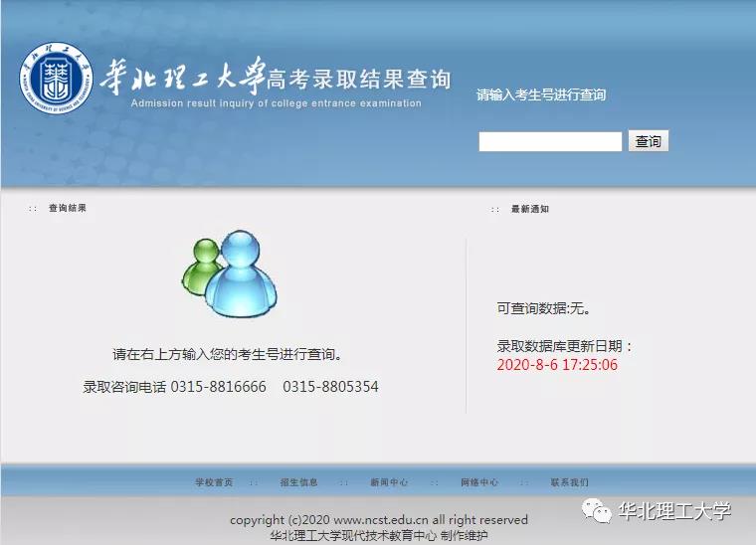Screen dimensions: 756x545
Task: Visit 网络中心 from the footer
Action: pyautogui.click(x=478, y=482)
